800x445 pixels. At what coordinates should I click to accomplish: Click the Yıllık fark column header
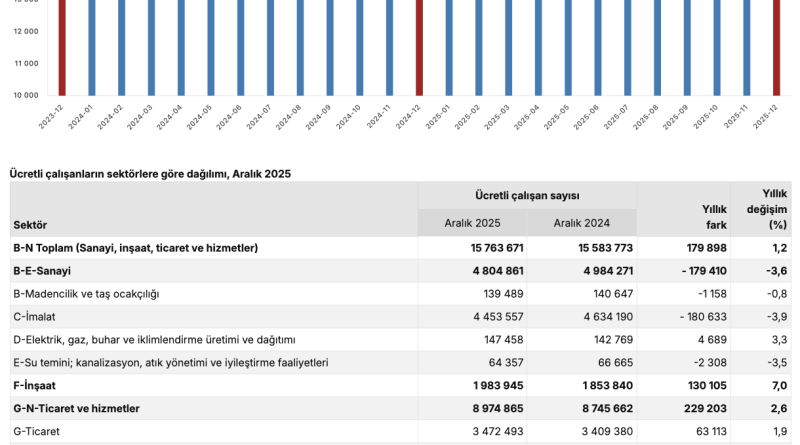(713, 216)
